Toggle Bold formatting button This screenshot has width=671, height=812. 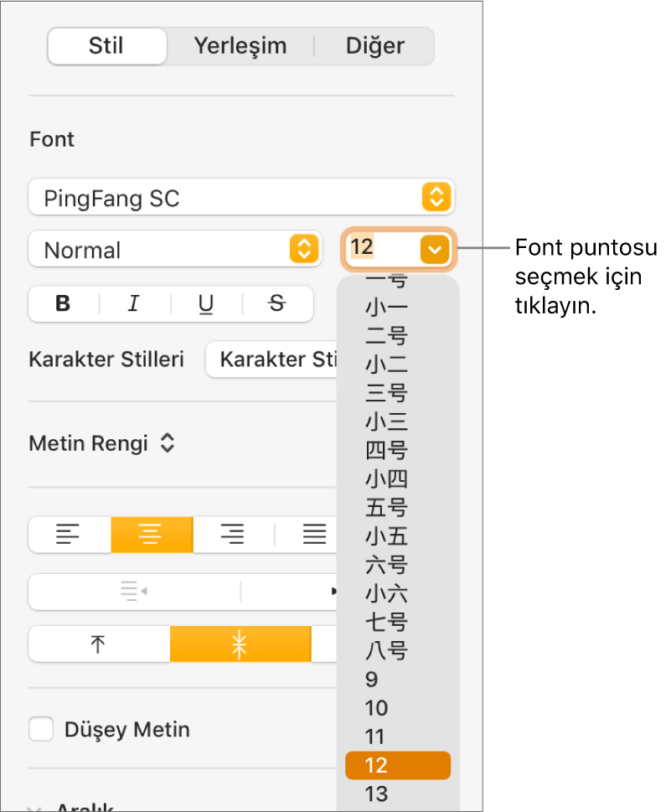[x=63, y=303]
